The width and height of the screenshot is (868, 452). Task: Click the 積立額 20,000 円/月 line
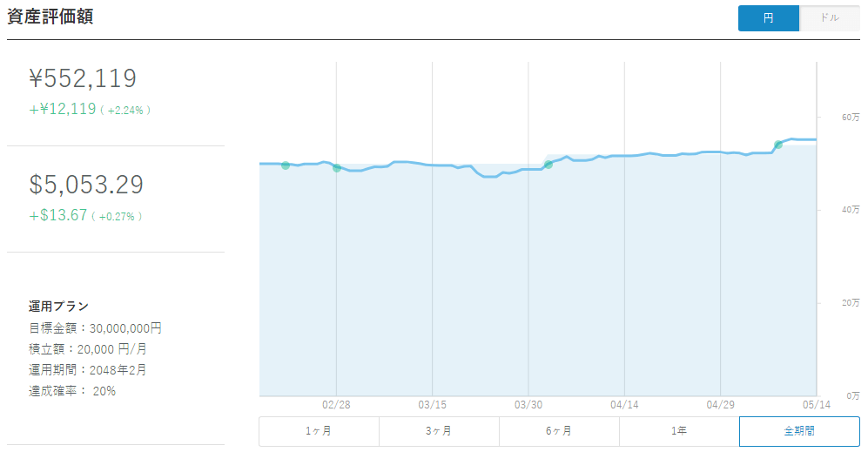pos(87,349)
